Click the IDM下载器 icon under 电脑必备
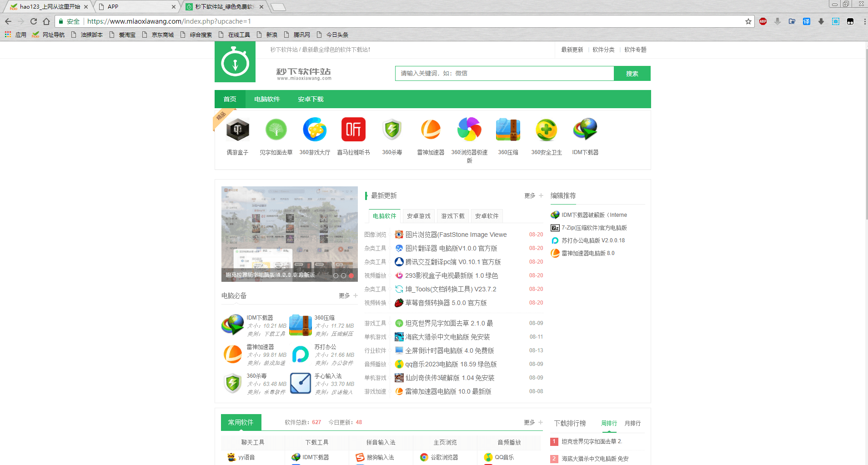868x465 pixels. (232, 325)
